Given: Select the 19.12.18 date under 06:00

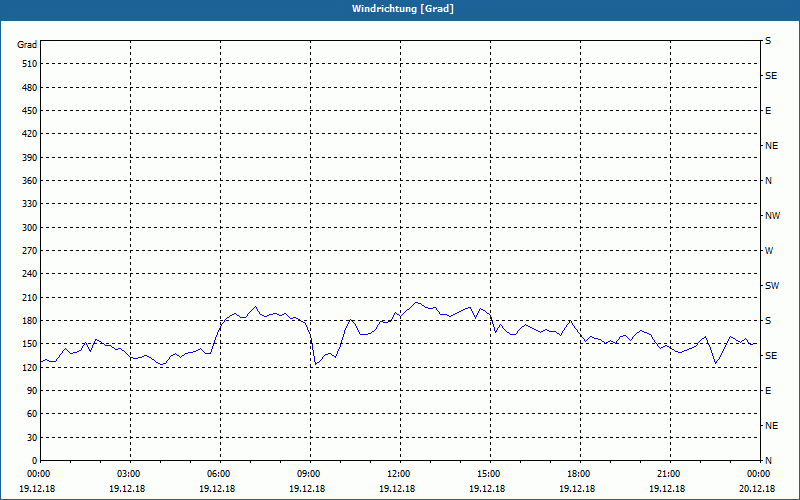Looking at the screenshot, I should click(218, 489).
